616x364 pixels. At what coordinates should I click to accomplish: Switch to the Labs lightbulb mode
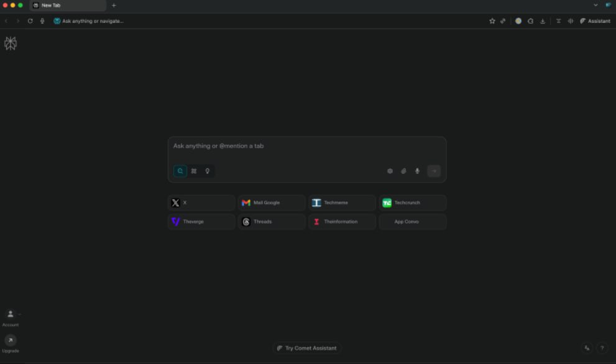click(208, 171)
